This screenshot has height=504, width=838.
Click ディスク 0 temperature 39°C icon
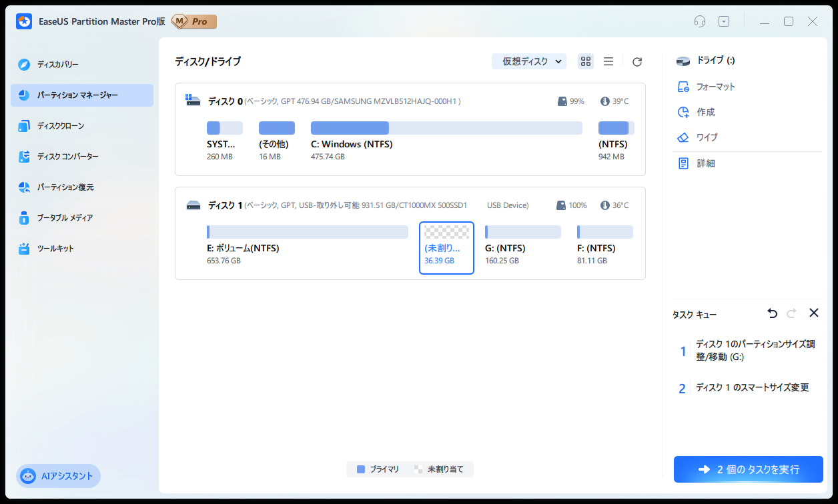(x=604, y=101)
